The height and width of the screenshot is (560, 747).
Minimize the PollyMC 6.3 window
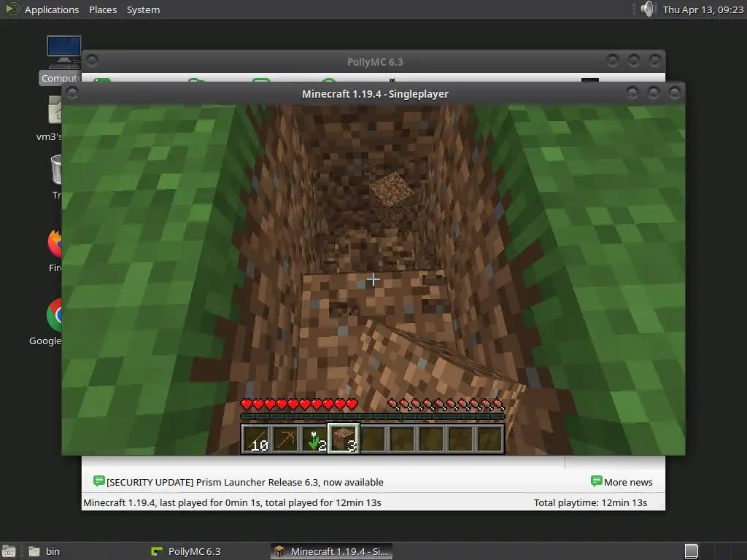click(613, 61)
